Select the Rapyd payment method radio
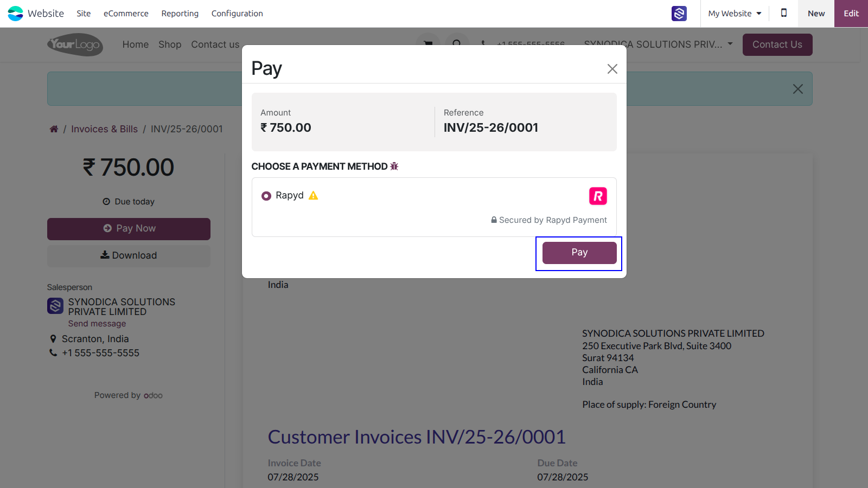Image resolution: width=868 pixels, height=488 pixels. (x=266, y=196)
